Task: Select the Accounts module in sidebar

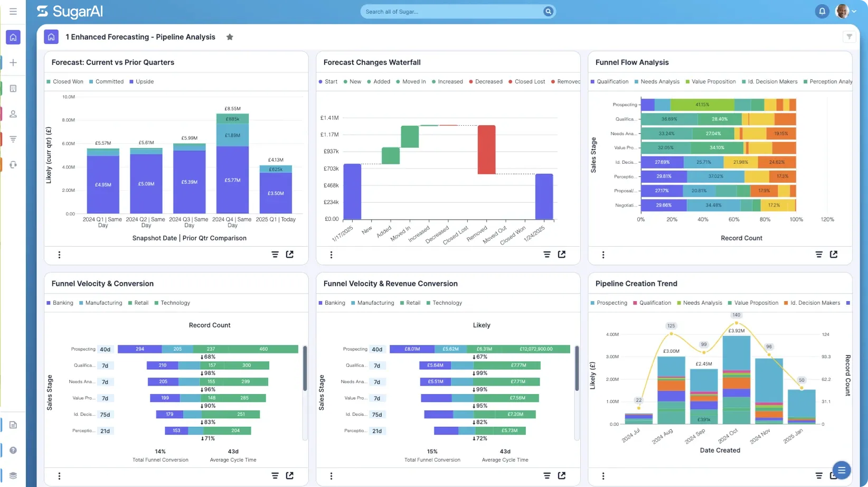Action: coord(13,88)
